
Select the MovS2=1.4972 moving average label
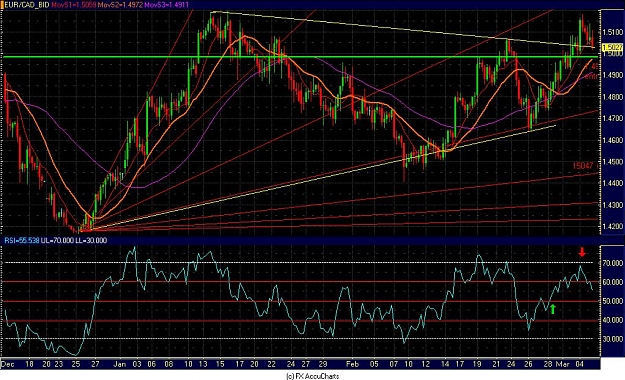pyautogui.click(x=120, y=5)
